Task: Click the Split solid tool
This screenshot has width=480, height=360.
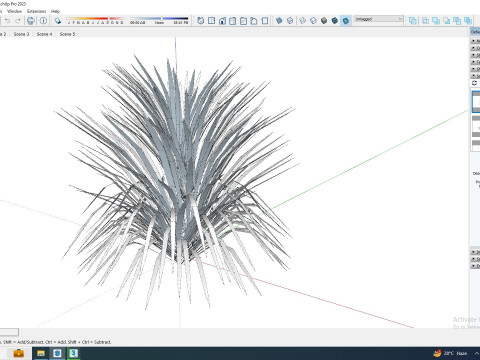Action: [468, 21]
